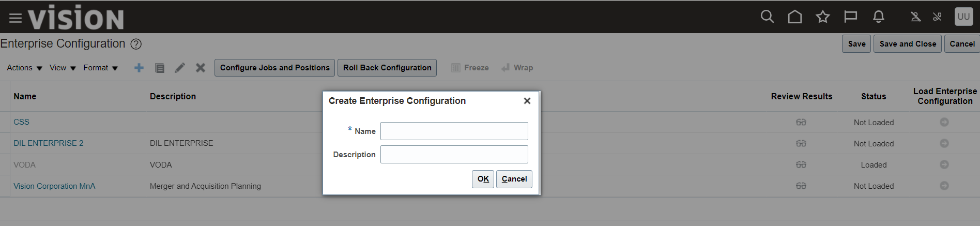Click the Description input field
Viewport: 980px width, 226px height.
pos(454,155)
